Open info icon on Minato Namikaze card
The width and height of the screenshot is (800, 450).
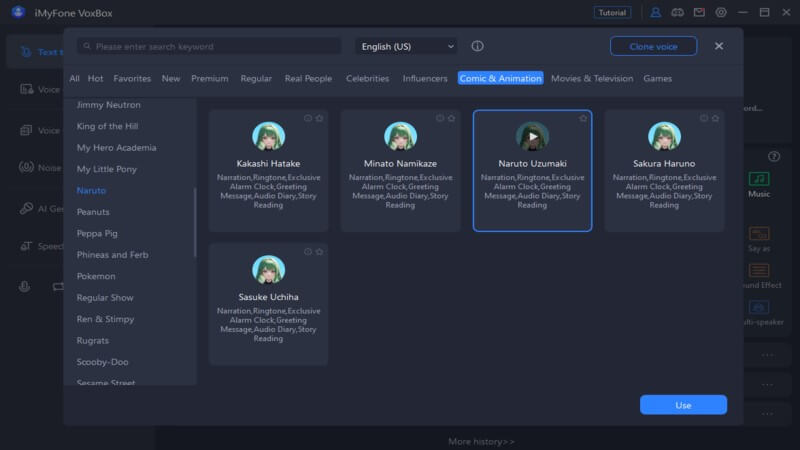[x=440, y=118]
